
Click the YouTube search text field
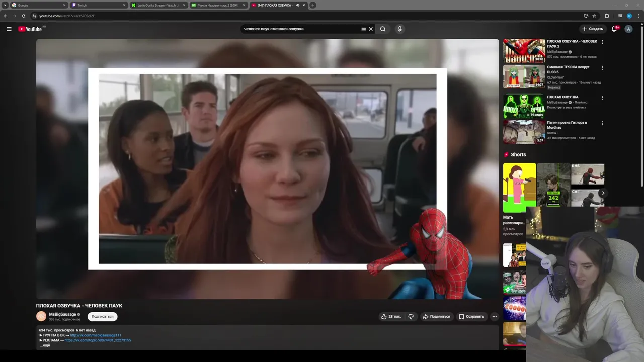click(301, 29)
